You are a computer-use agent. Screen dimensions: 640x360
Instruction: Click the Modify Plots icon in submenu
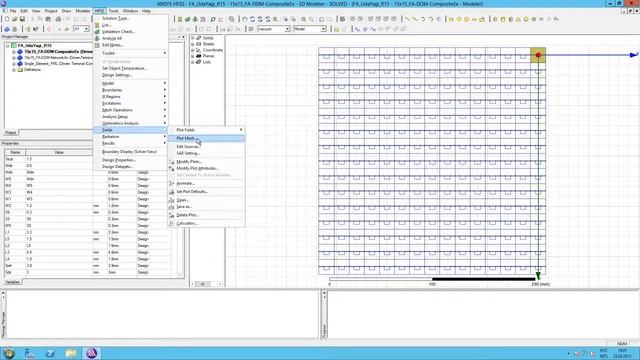point(171,162)
